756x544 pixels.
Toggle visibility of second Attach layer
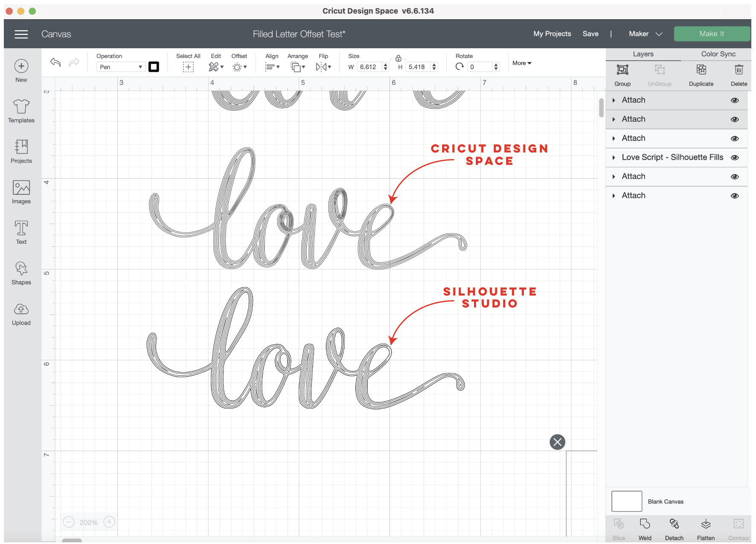(734, 120)
